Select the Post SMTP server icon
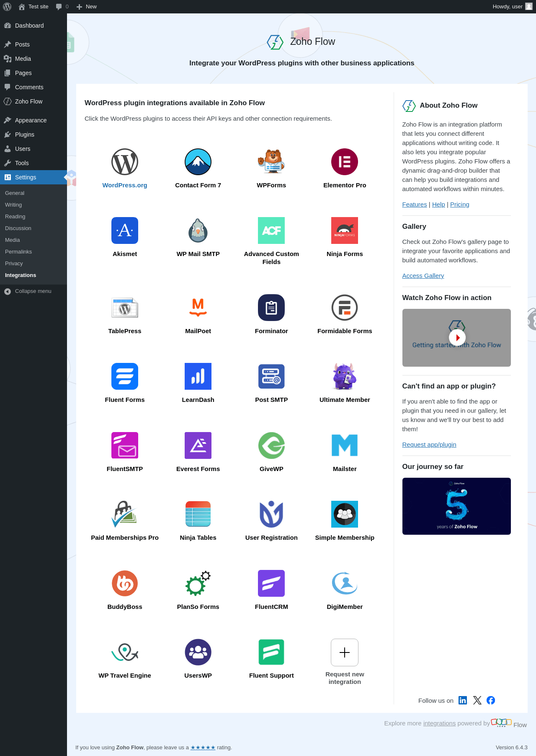The height and width of the screenshot is (756, 536). pyautogui.click(x=271, y=376)
